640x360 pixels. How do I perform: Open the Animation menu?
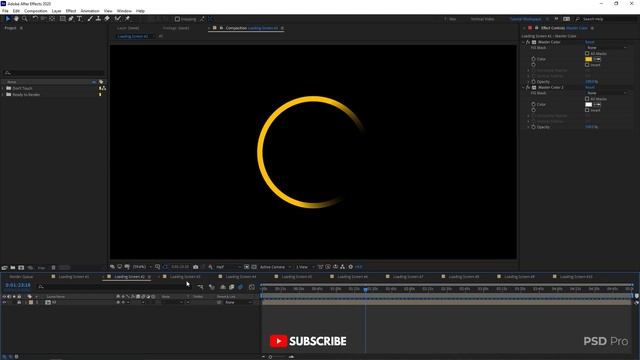tap(90, 11)
